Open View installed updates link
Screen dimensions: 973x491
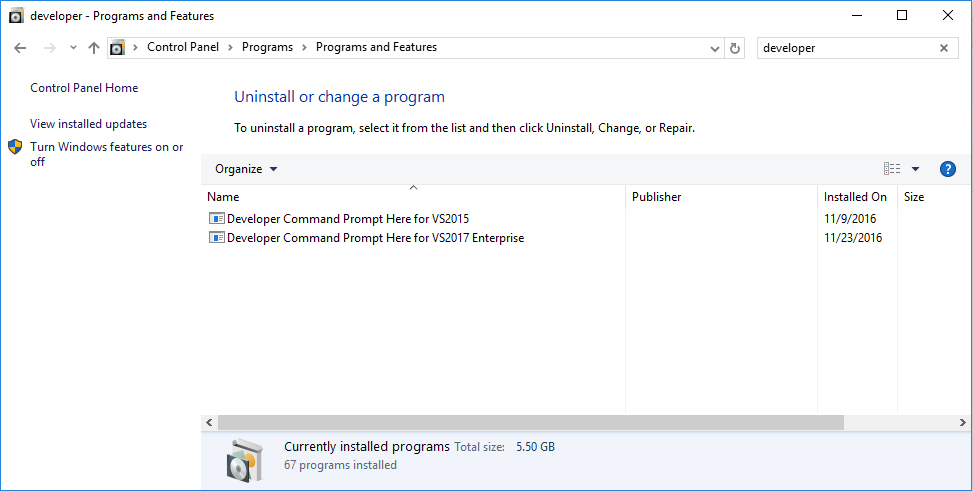[x=89, y=124]
